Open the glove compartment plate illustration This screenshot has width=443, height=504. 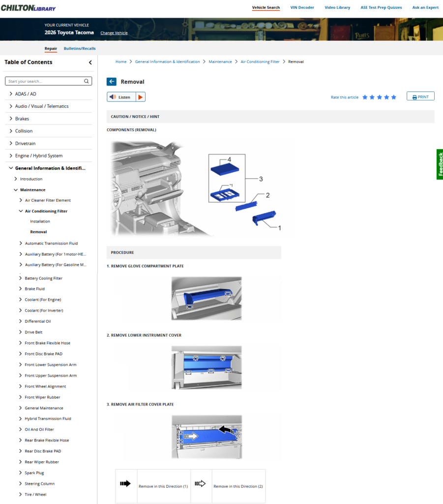tap(207, 298)
